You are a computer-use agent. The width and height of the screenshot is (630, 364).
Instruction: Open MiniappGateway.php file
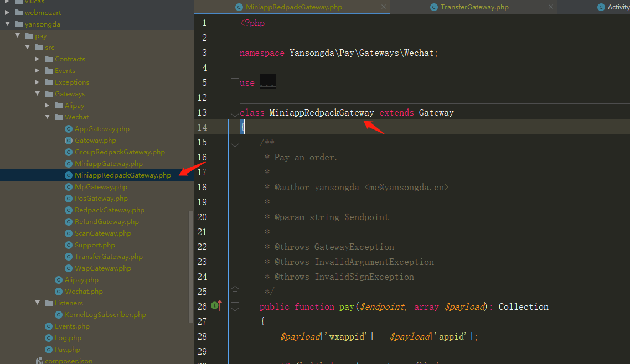[109, 164]
